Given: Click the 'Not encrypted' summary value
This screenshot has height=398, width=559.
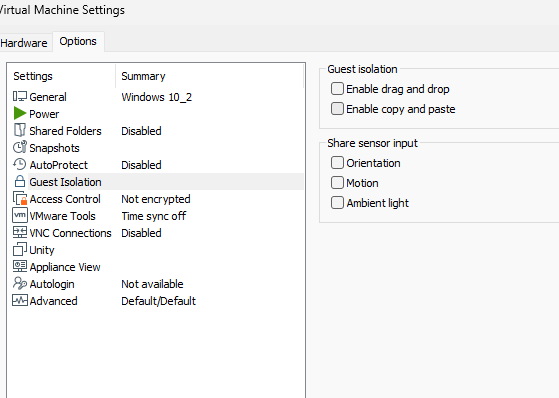Looking at the screenshot, I should (156, 199).
